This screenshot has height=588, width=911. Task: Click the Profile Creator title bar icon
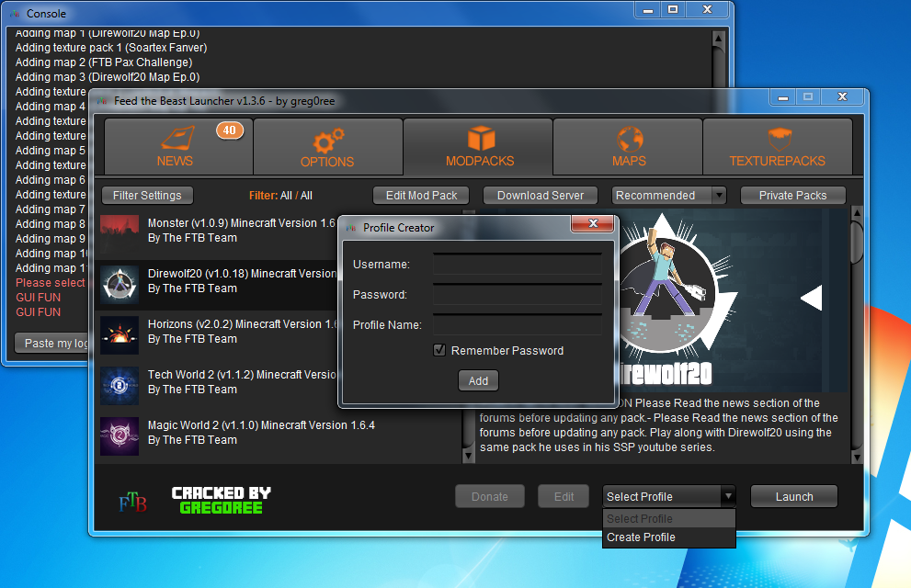pyautogui.click(x=351, y=228)
